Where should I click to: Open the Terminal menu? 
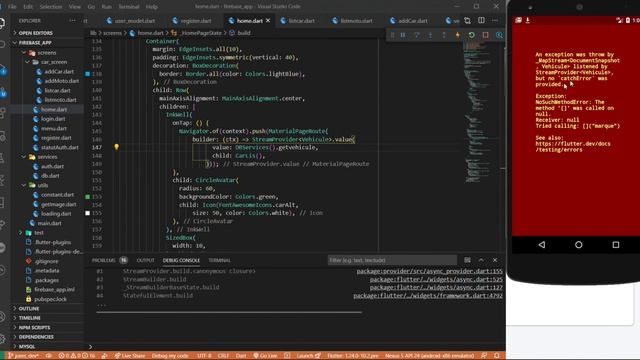click(129, 7)
